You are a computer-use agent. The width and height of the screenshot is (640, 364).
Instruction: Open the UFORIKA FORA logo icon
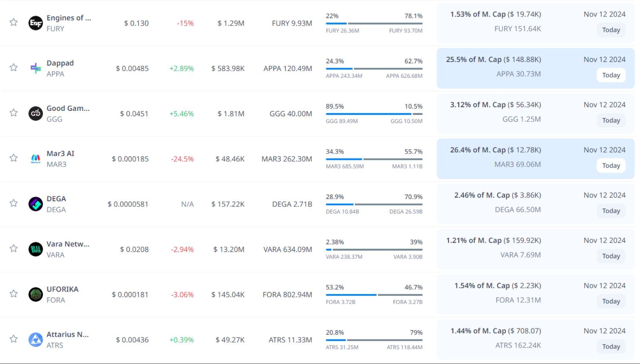pos(35,294)
